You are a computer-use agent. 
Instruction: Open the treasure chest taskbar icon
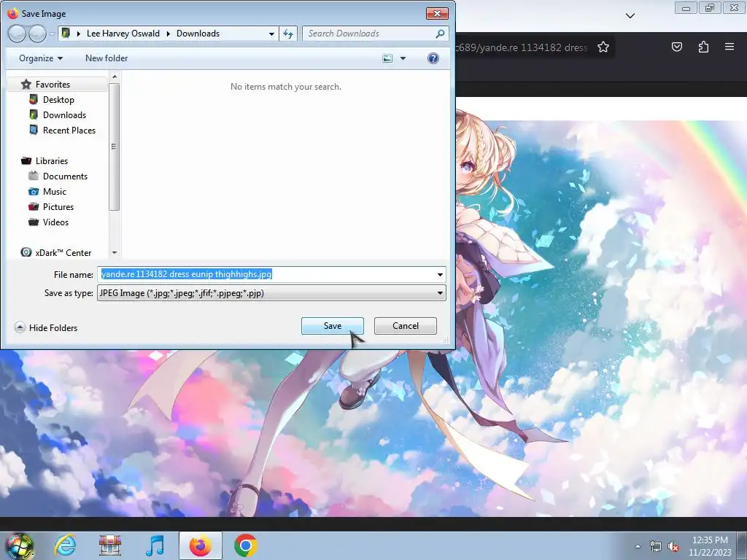coord(109,545)
